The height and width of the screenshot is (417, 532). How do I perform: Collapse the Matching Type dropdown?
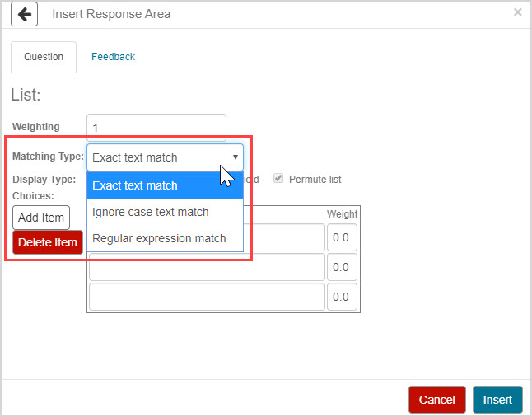click(x=165, y=157)
